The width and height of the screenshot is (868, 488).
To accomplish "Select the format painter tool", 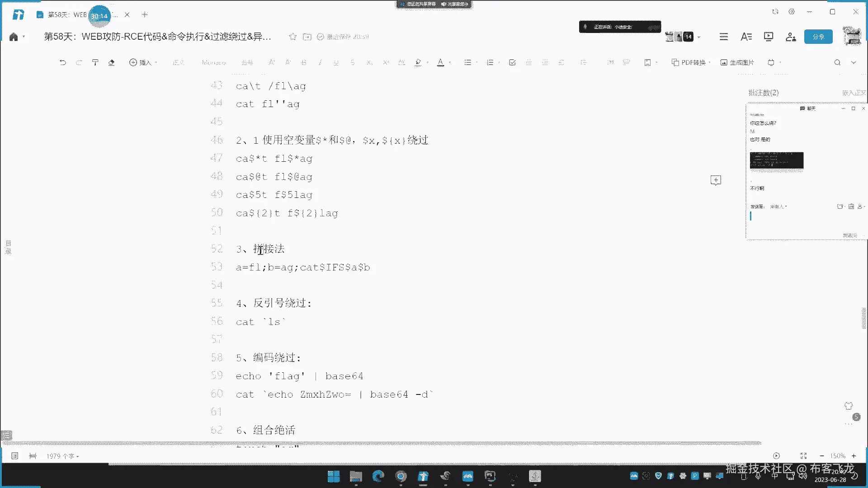I will tap(95, 62).
